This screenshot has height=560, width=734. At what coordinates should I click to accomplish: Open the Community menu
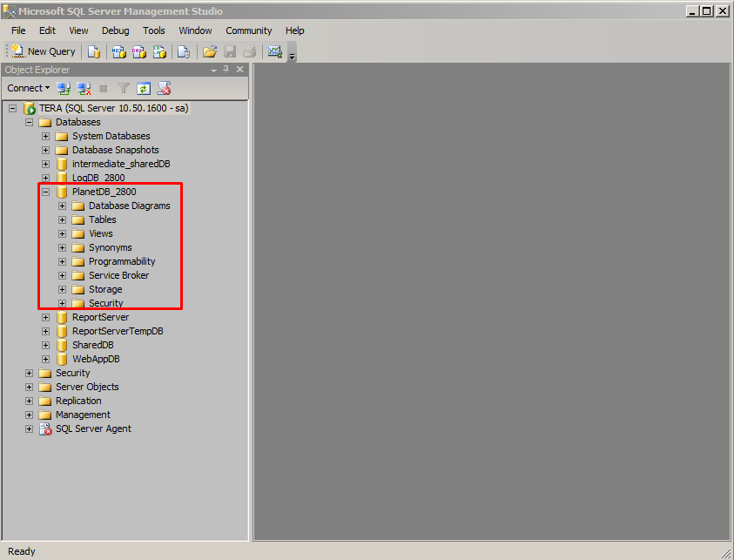tap(248, 30)
